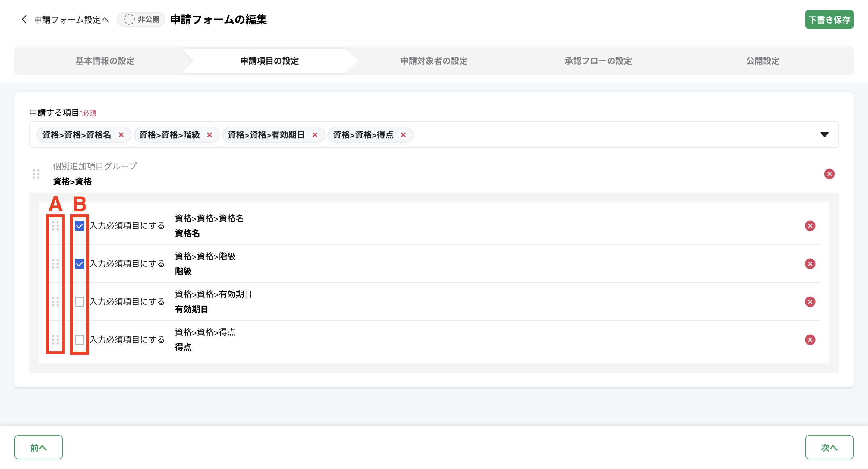Click drag handle of 資格名 row
The width and height of the screenshot is (868, 469).
pos(55,226)
